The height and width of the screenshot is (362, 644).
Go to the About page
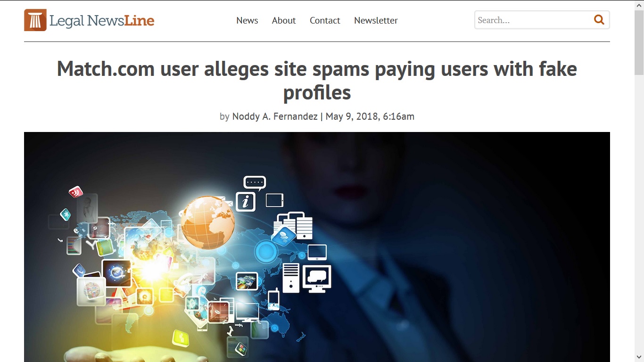[x=284, y=20]
